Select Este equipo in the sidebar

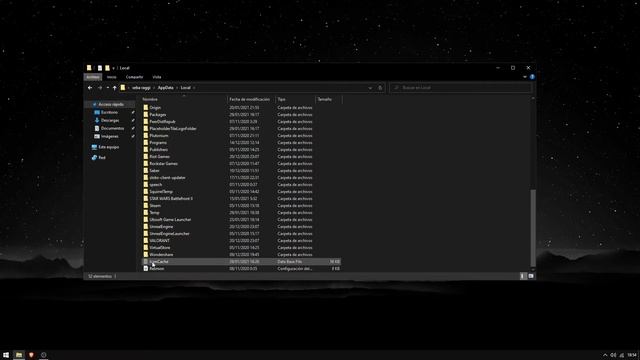pos(109,147)
